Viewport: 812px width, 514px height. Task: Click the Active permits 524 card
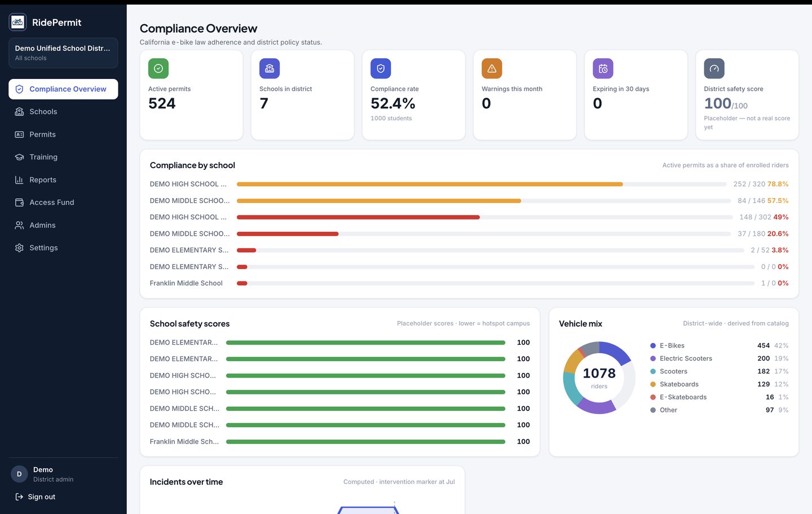pos(191,95)
